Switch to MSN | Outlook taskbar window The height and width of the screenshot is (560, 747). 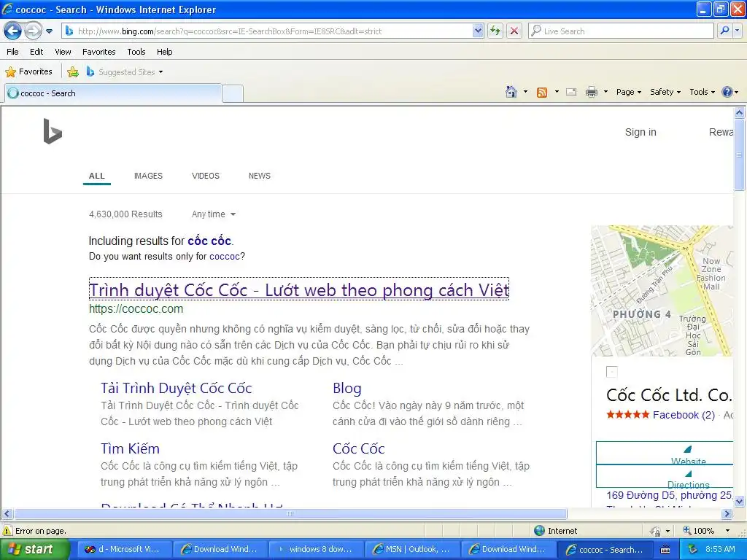pos(413,549)
